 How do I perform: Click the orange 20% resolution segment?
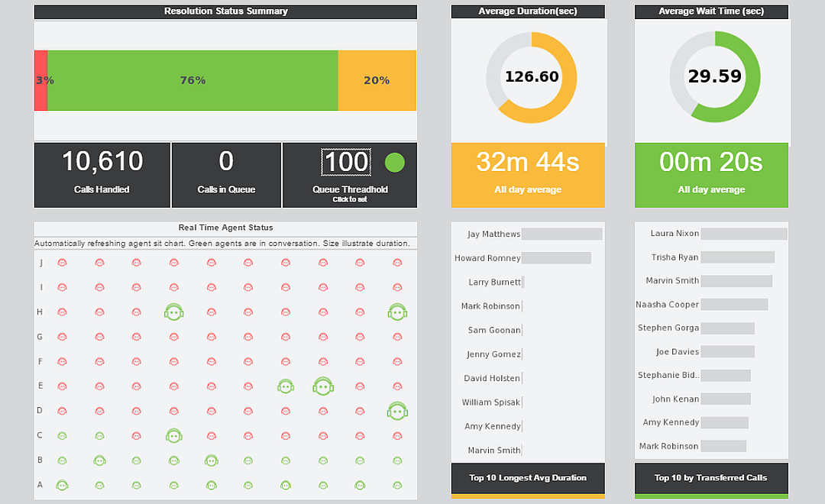click(377, 80)
